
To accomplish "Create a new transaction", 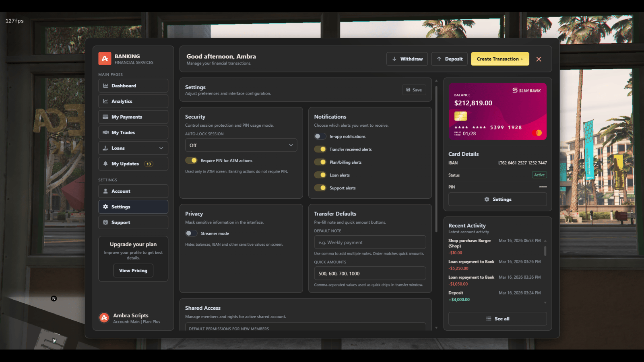I will (500, 59).
